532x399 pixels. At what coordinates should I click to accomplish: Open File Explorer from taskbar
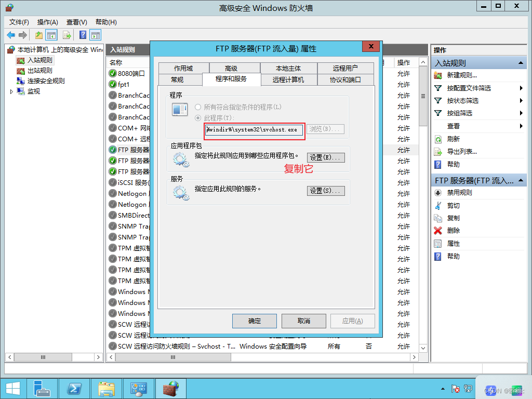click(107, 389)
